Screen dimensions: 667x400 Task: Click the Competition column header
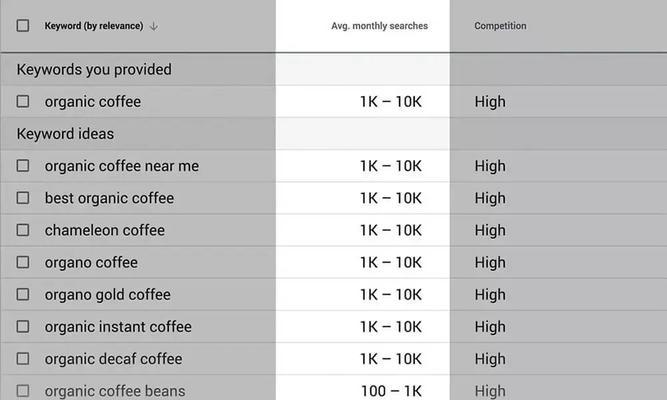pyautogui.click(x=500, y=26)
